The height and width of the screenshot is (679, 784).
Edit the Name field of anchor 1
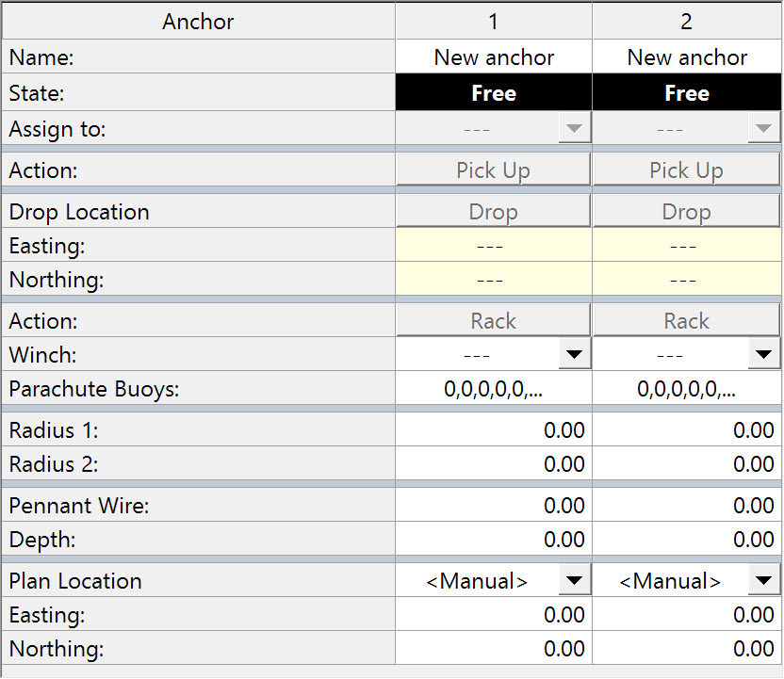coord(494,57)
